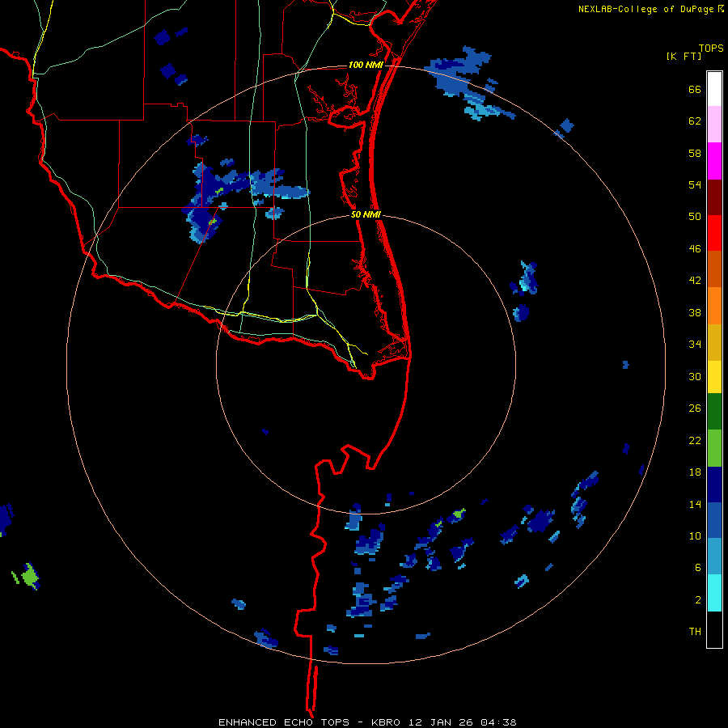Click the 62 legend value
This screenshot has width=728, height=728.
pos(695,121)
